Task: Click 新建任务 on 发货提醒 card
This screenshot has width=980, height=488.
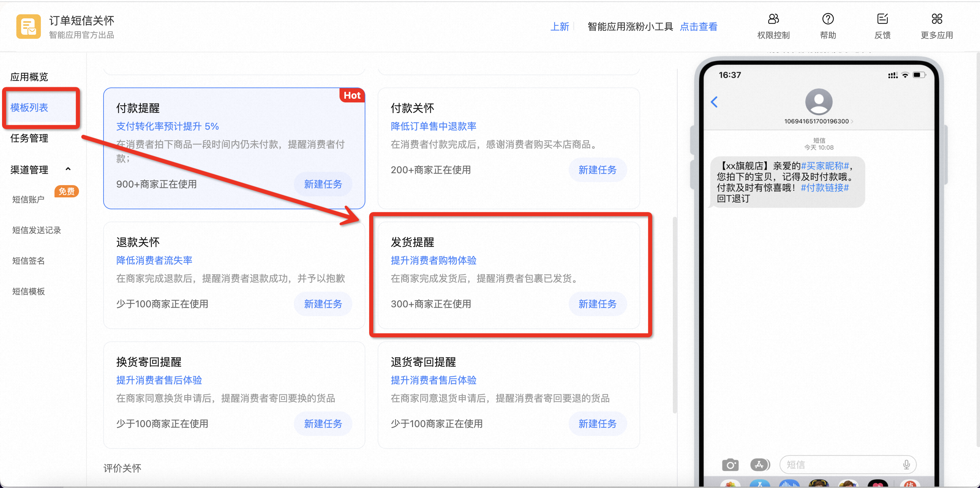Action: (x=597, y=304)
